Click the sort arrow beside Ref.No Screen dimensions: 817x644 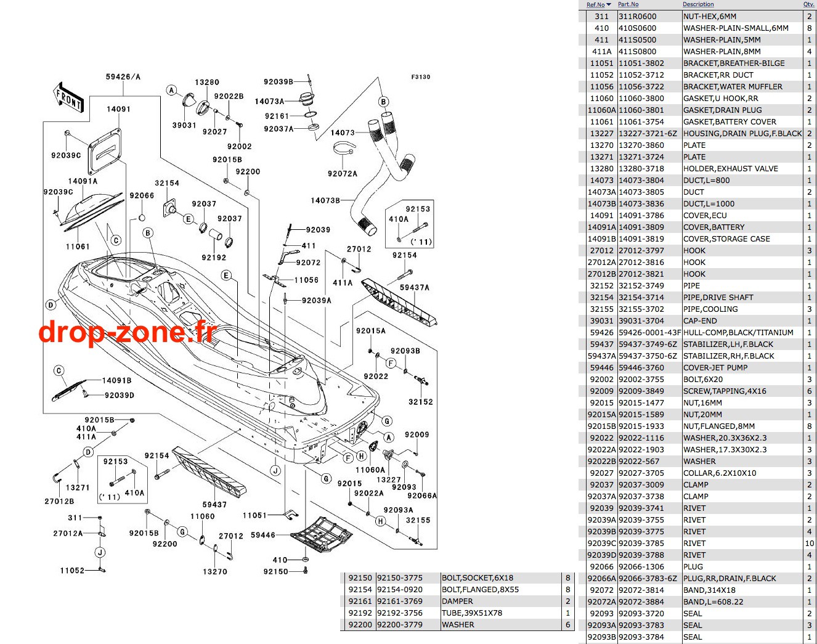point(609,5)
